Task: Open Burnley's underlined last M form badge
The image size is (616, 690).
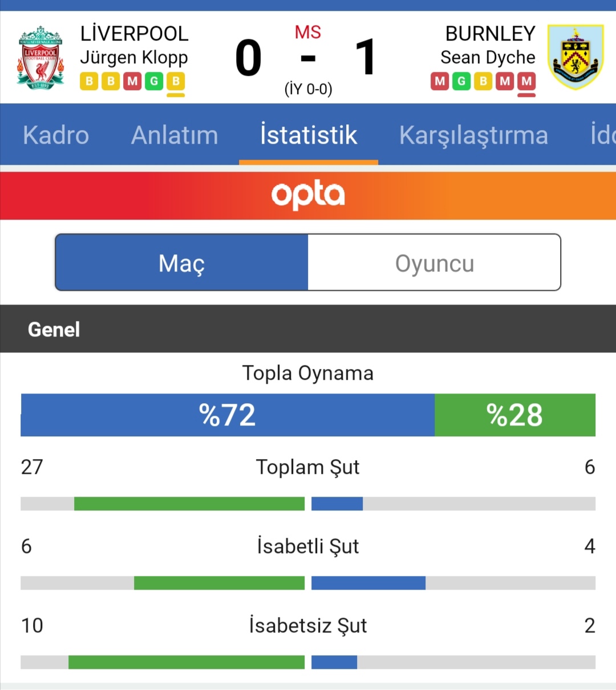Action: (526, 81)
